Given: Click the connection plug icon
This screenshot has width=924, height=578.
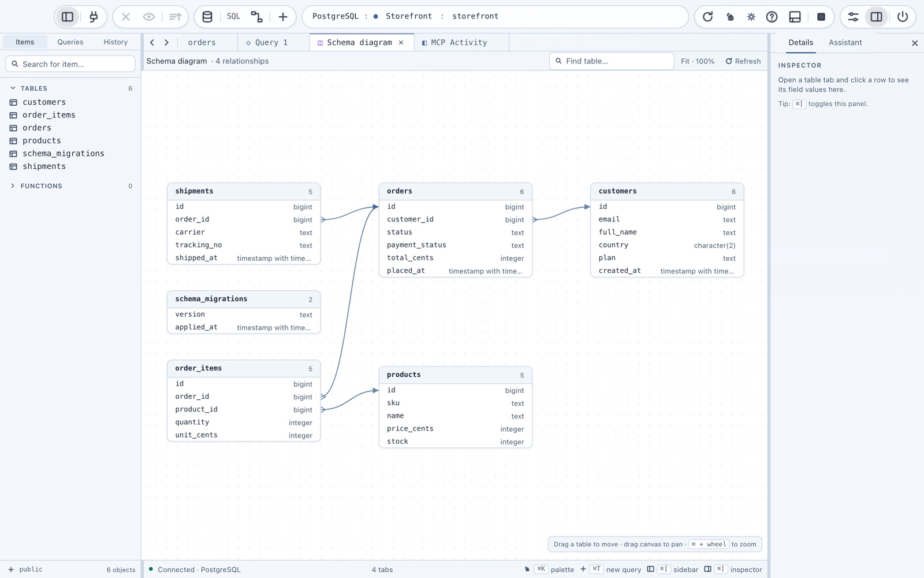Looking at the screenshot, I should (94, 17).
